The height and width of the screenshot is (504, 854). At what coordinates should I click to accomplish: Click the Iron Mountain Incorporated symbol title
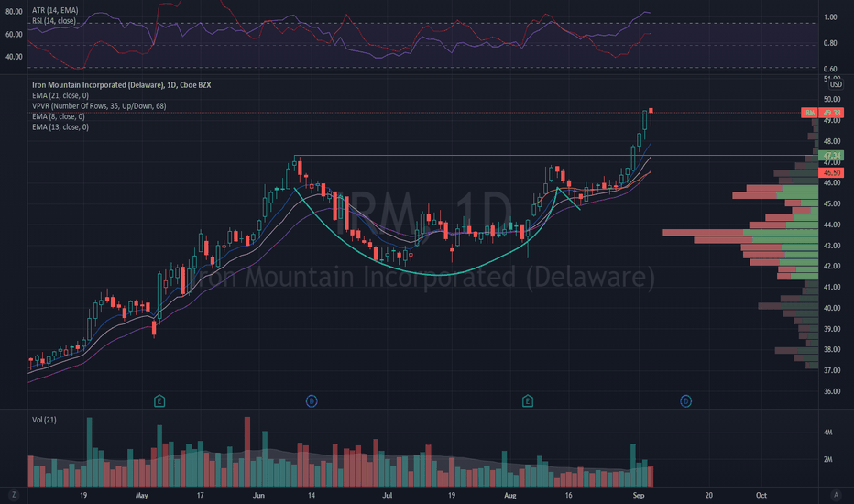[x=122, y=85]
